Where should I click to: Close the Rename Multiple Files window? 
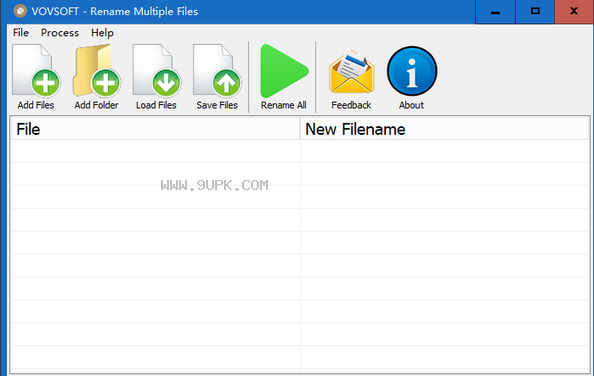[574, 12]
